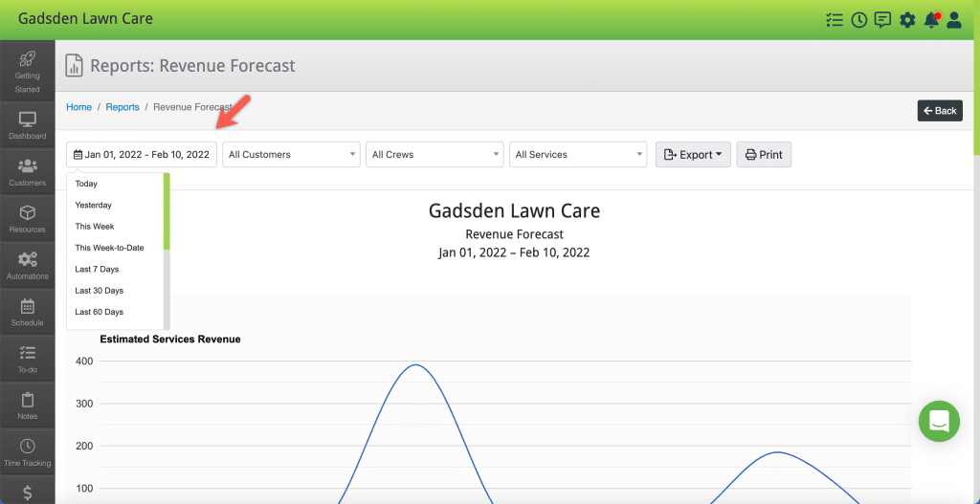View notifications bell with red dot

click(932, 20)
